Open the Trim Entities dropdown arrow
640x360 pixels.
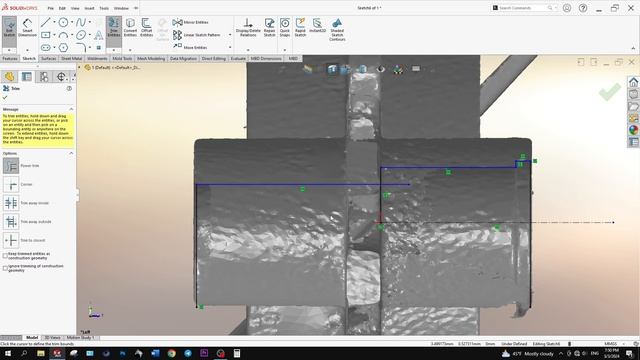tap(113, 50)
